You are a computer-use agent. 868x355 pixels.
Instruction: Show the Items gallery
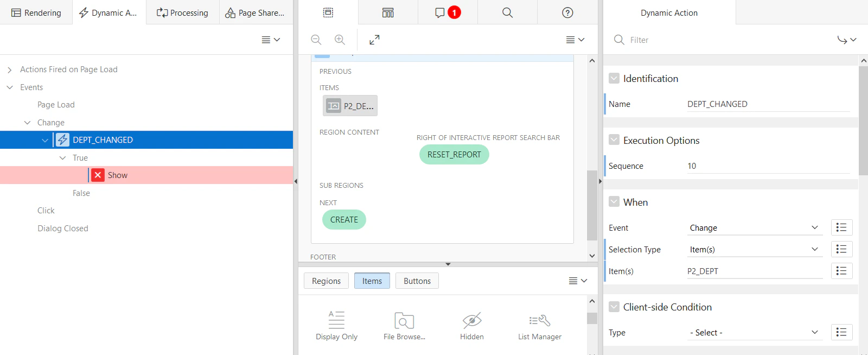372,281
